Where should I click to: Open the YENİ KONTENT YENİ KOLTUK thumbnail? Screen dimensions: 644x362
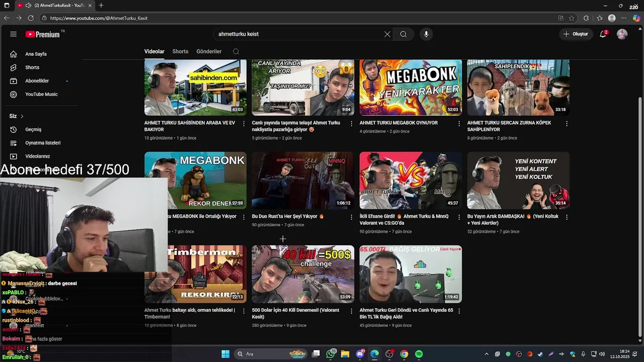[518, 180]
